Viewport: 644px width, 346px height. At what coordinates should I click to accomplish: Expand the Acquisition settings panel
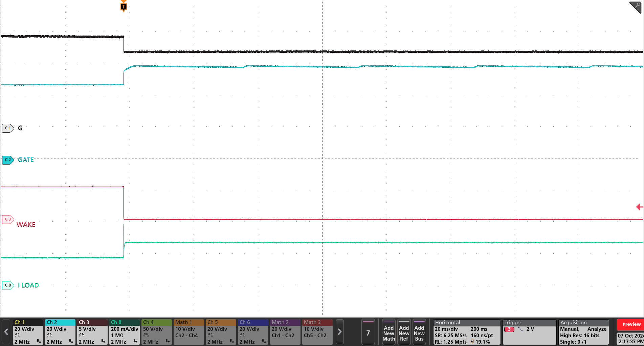(583, 332)
